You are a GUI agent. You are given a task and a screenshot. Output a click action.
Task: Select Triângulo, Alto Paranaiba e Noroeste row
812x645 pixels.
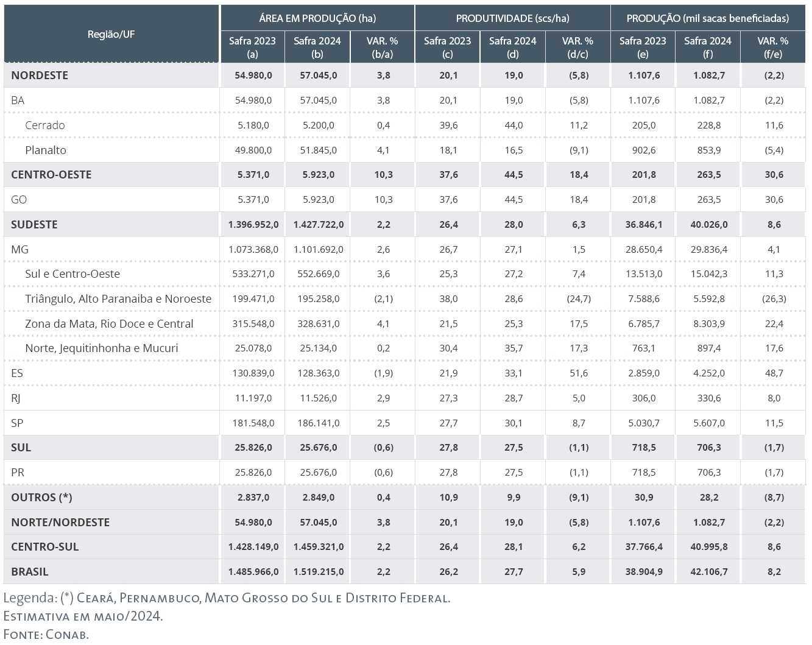pyautogui.click(x=118, y=299)
